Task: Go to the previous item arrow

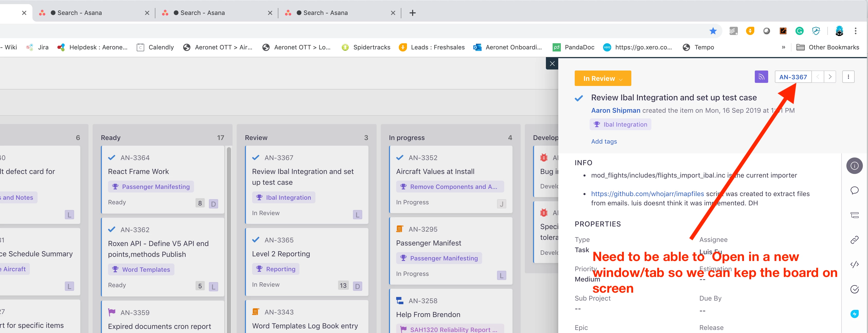Action: tap(818, 77)
